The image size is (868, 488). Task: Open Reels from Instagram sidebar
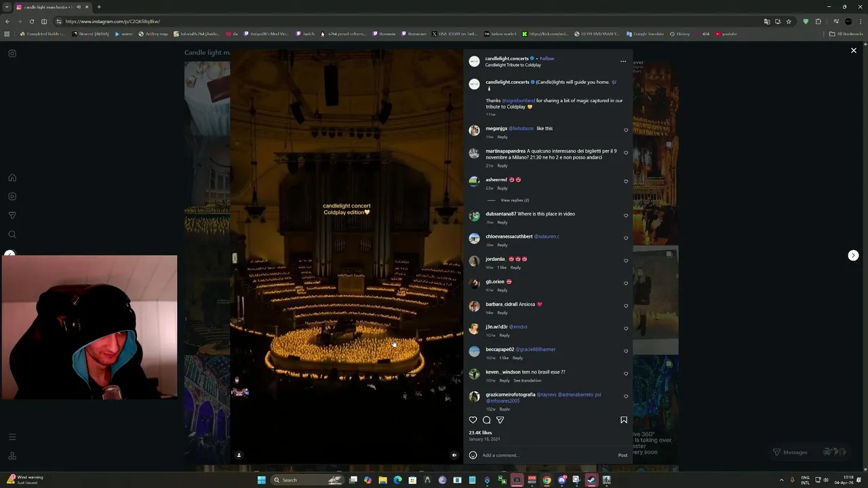(x=12, y=197)
